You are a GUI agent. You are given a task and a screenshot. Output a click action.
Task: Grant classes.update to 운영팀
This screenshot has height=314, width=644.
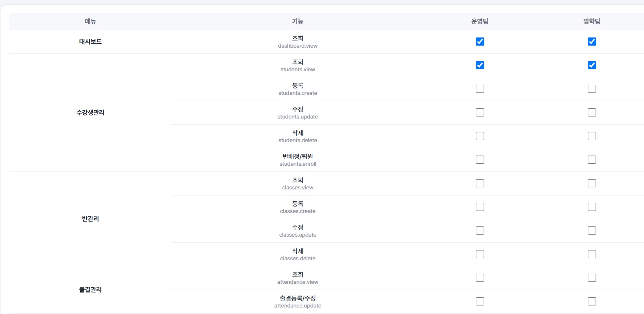(x=480, y=231)
